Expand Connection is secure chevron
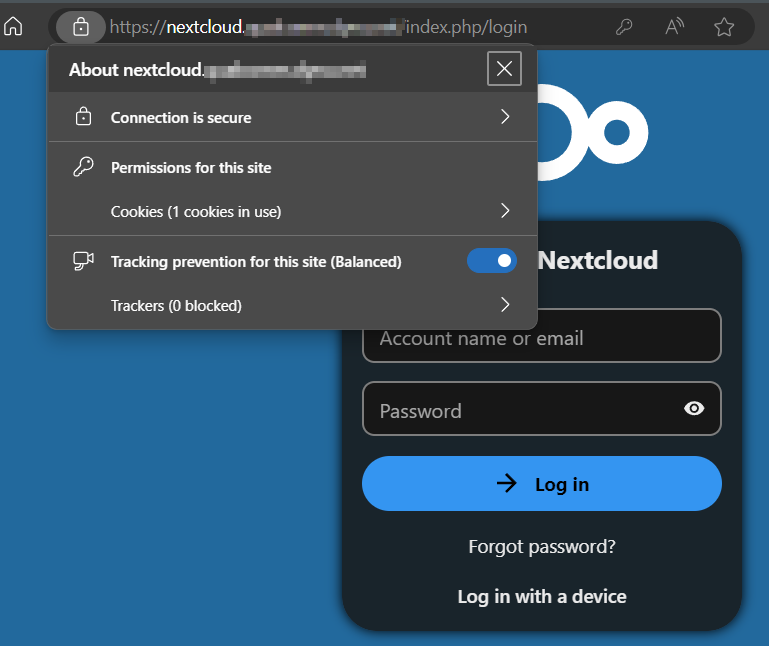The height and width of the screenshot is (646, 769). (505, 117)
